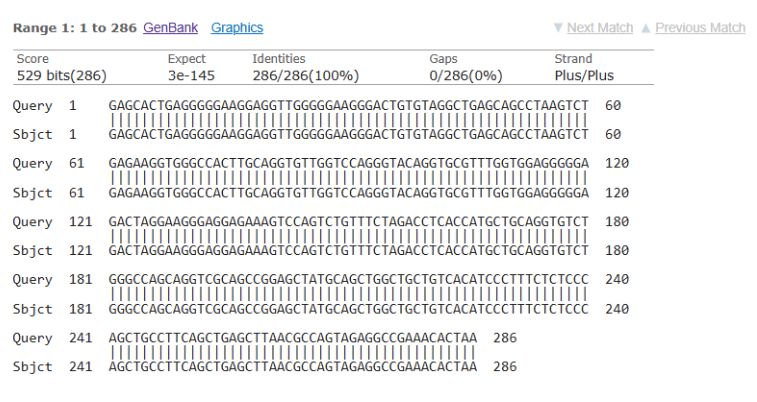This screenshot has height=402, width=757.
Task: Click the Identities value 286/286(100%)
Action: coord(306,76)
